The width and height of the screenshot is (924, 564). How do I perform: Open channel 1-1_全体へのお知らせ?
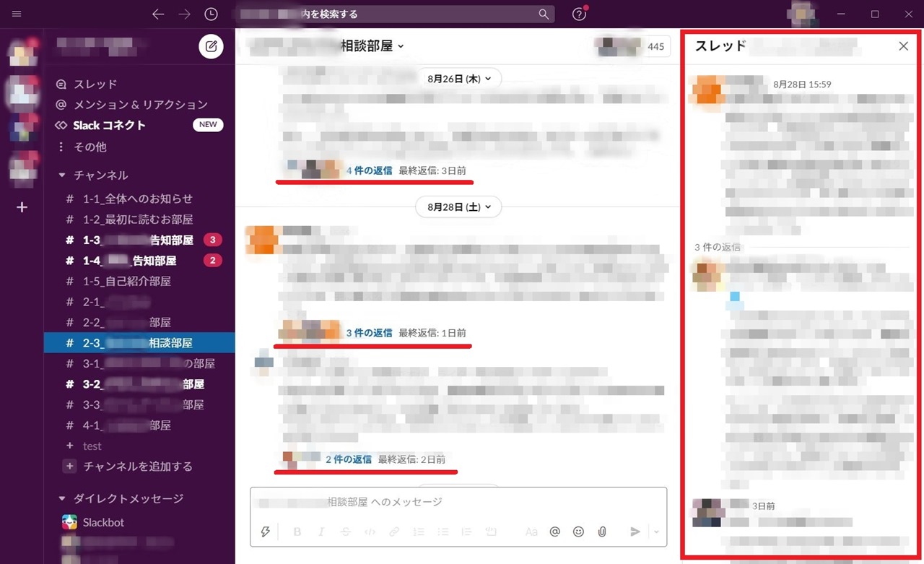[x=139, y=199]
